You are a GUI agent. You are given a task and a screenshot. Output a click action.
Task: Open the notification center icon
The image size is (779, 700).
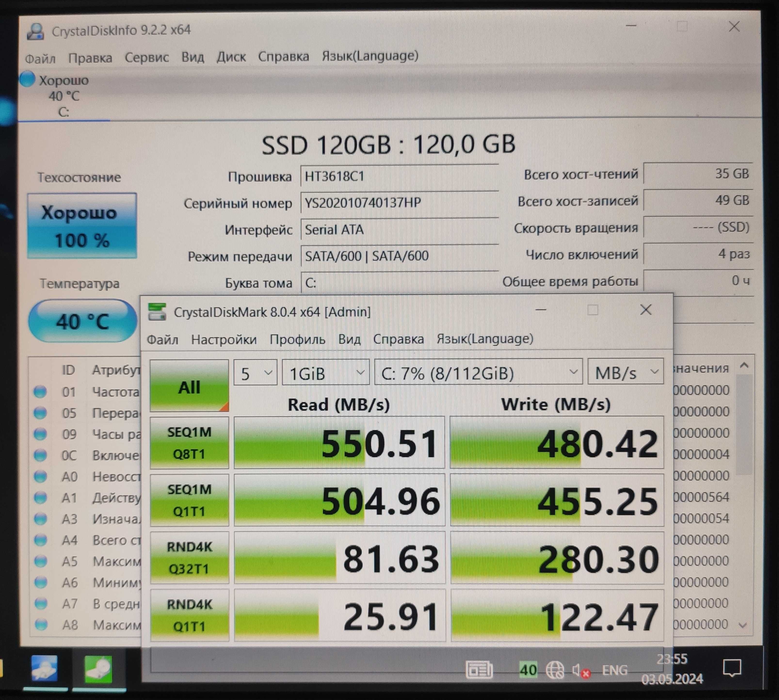tap(732, 668)
